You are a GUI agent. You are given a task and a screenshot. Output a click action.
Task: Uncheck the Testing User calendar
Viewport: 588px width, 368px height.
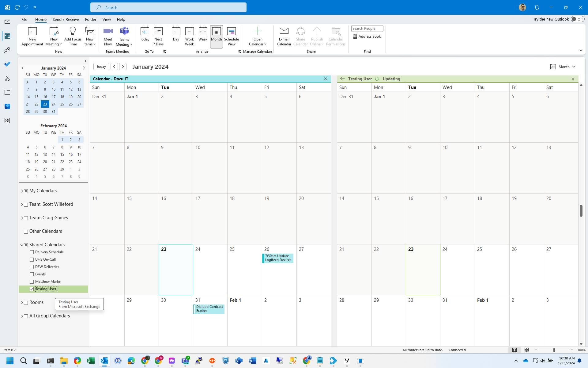point(32,289)
